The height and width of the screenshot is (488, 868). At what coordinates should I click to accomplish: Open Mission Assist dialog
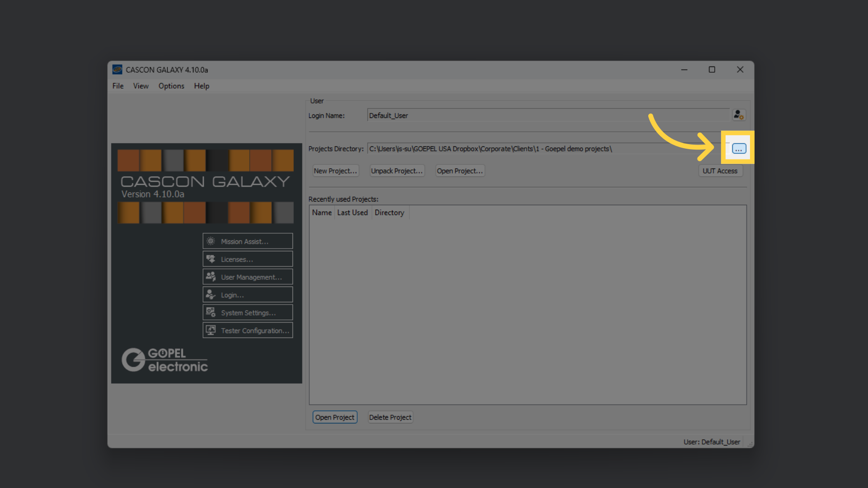coord(248,241)
